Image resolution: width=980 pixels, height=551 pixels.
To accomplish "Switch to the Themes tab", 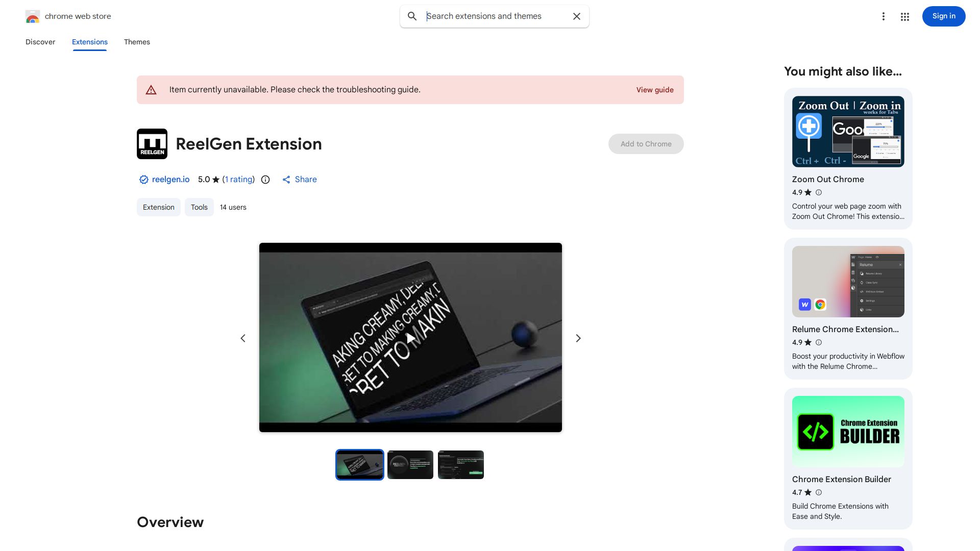I will 137,42.
